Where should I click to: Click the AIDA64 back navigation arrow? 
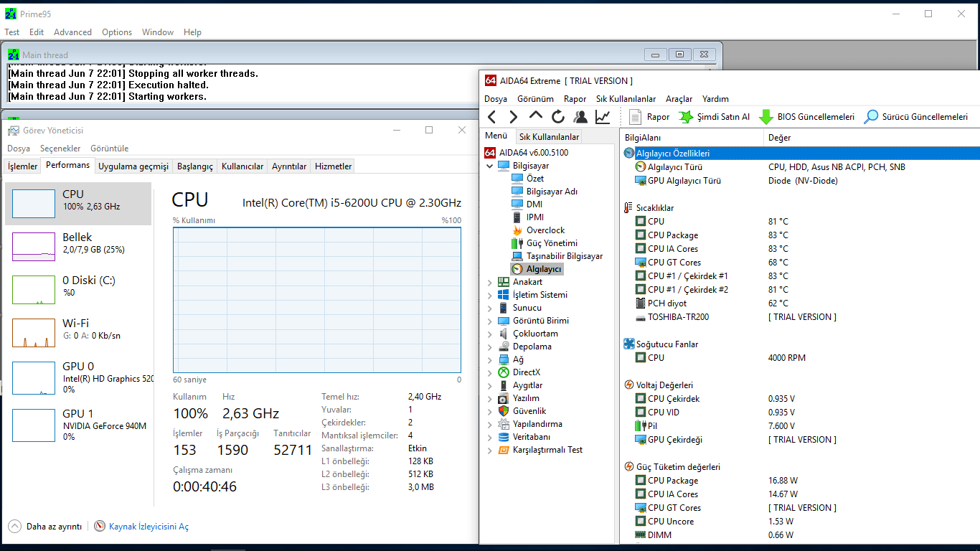tap(491, 117)
